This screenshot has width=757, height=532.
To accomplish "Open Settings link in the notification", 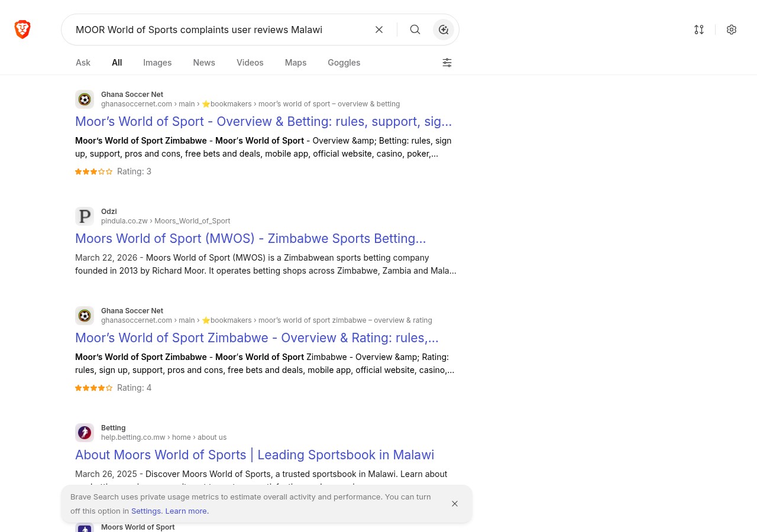I will (146, 511).
